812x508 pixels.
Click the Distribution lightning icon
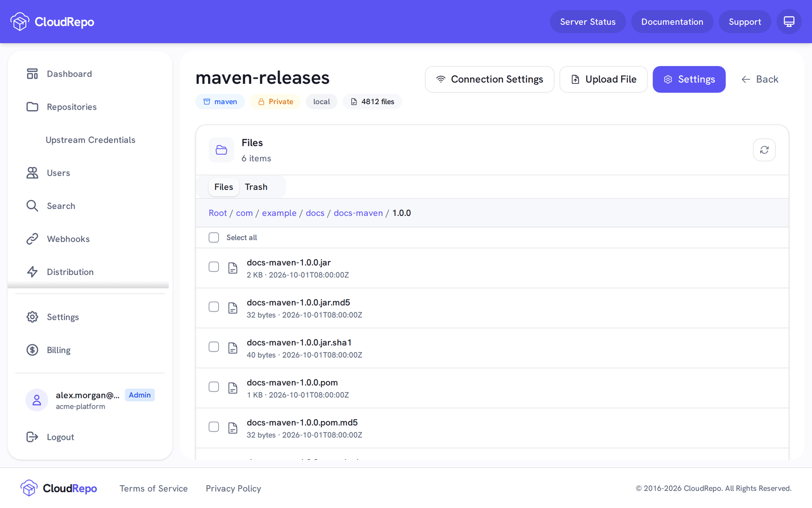coord(32,272)
